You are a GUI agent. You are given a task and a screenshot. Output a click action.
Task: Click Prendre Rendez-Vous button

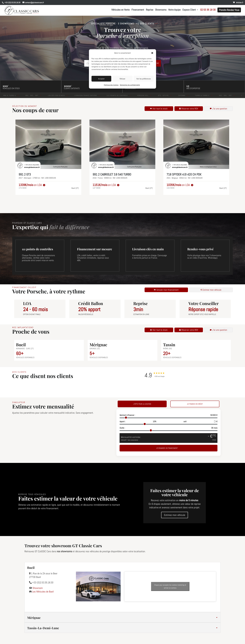[229, 10]
